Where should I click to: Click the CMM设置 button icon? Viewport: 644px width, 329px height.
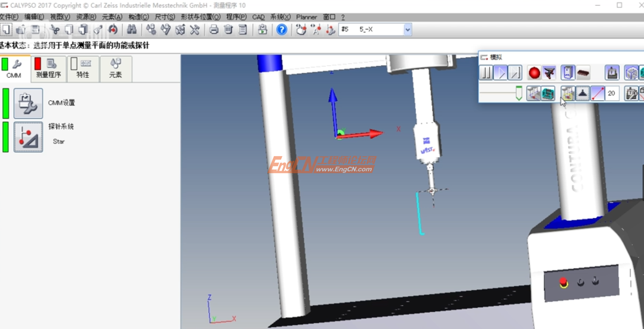[x=28, y=103]
